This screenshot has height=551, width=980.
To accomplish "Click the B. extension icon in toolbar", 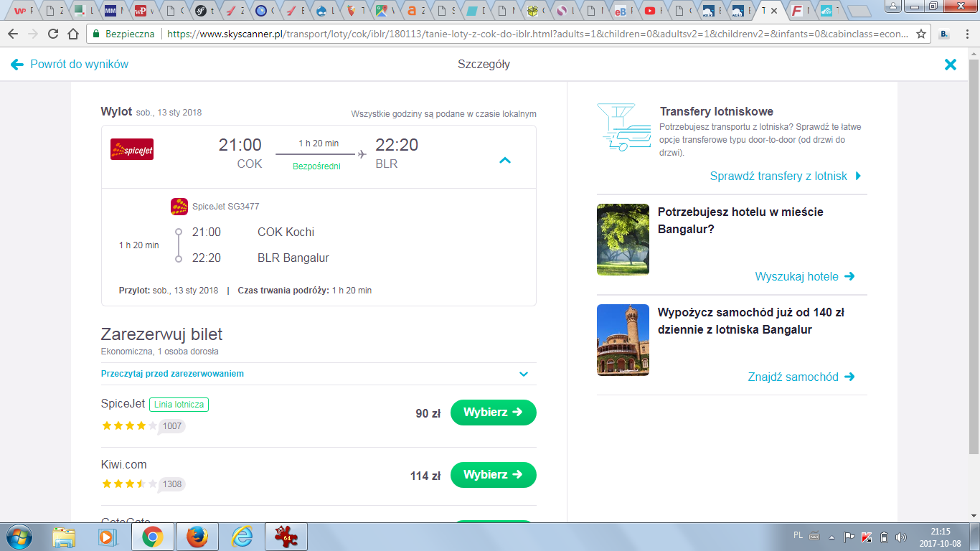I will (x=944, y=34).
